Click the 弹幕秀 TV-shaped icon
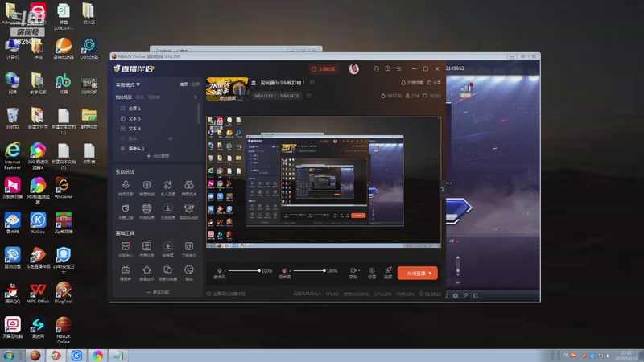 pyautogui.click(x=126, y=270)
